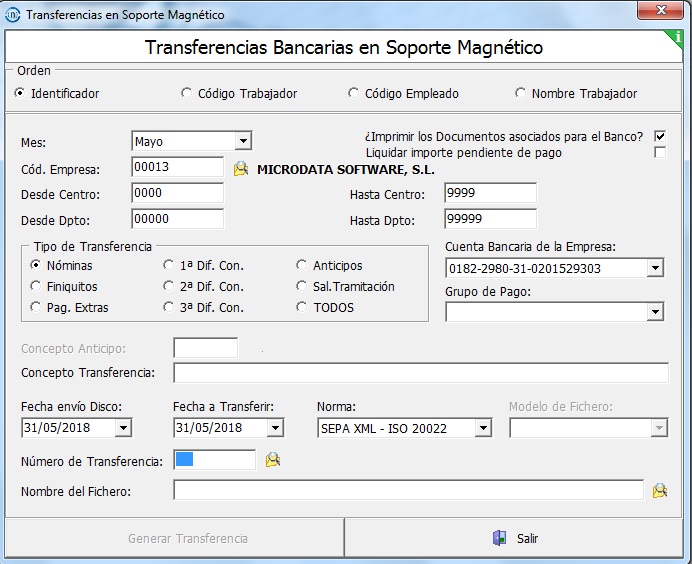Click in Concepto Transferencia field

(x=420, y=373)
